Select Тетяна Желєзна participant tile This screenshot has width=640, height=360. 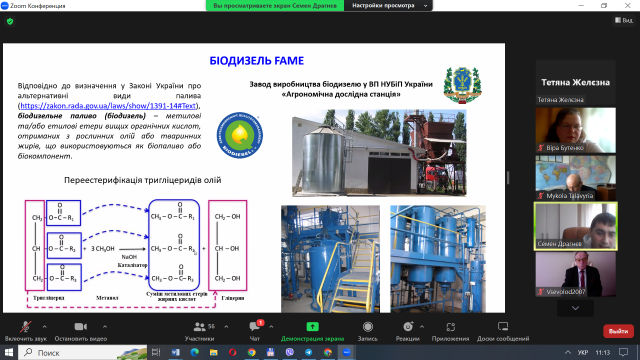point(576,82)
